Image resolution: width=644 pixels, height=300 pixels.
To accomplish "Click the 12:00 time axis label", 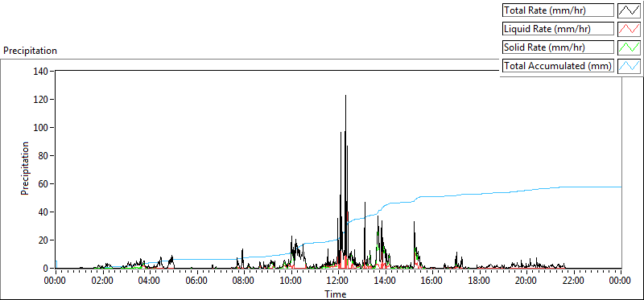I will coord(338,282).
